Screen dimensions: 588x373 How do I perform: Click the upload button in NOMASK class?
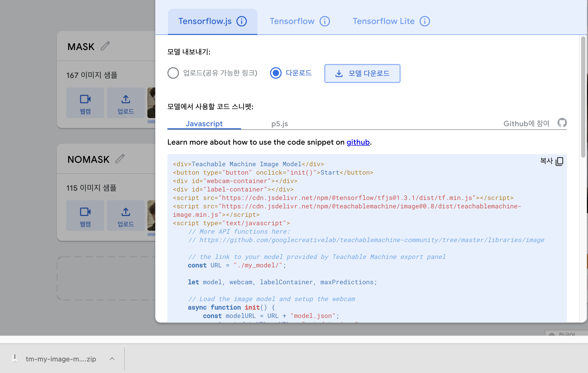click(126, 215)
